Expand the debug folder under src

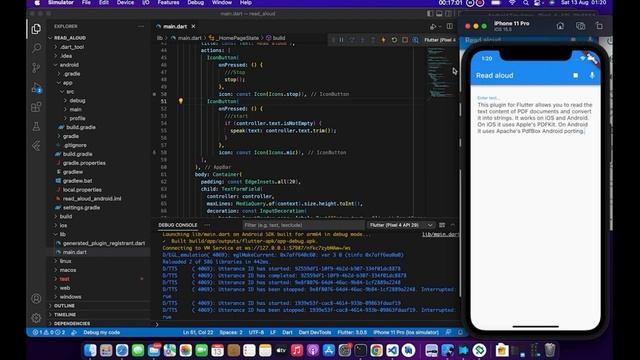click(x=77, y=100)
